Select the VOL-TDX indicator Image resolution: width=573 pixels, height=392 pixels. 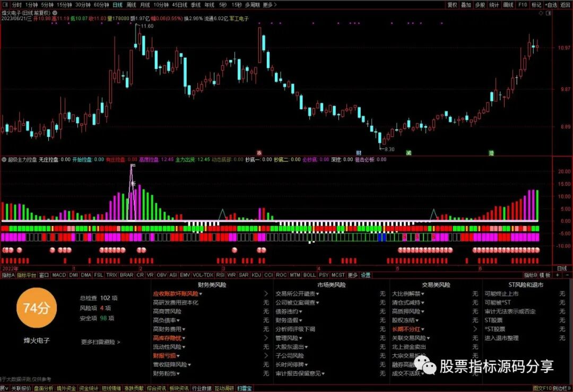(203, 275)
